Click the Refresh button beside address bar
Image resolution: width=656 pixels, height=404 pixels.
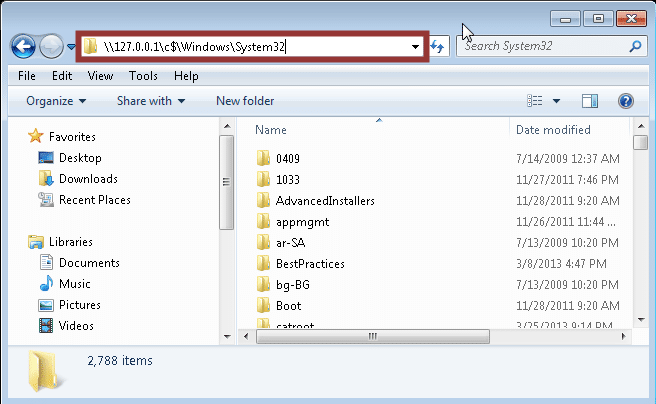[x=438, y=47]
